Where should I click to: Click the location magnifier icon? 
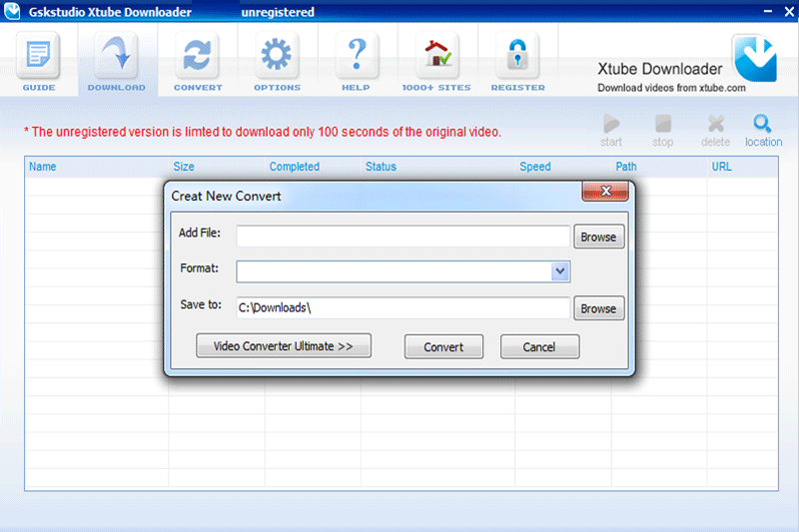[763, 124]
